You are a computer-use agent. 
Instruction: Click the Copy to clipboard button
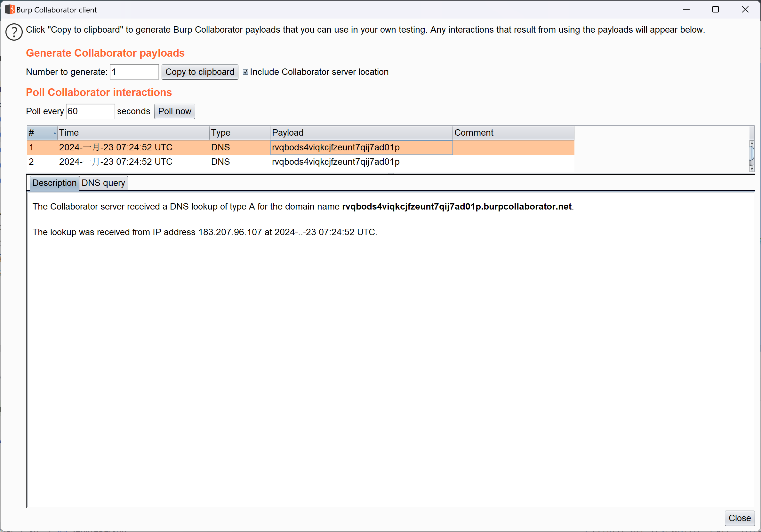(x=200, y=72)
